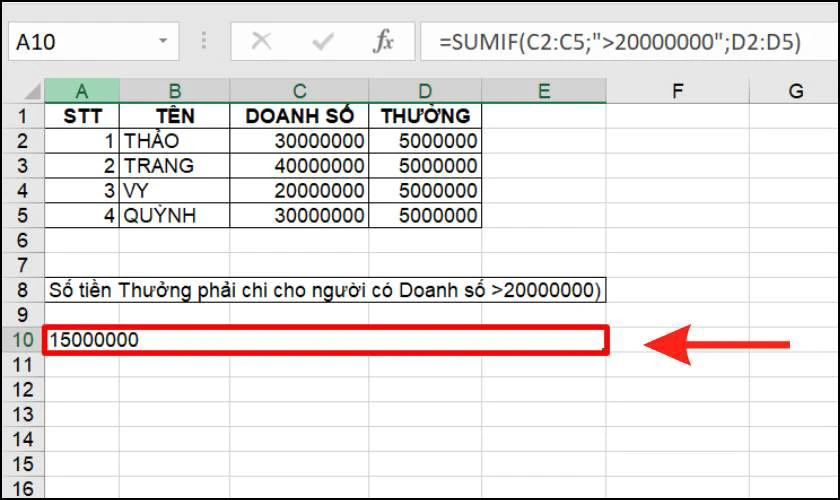The height and width of the screenshot is (500, 840).
Task: Select the cell containing TRANG
Action: (x=175, y=166)
